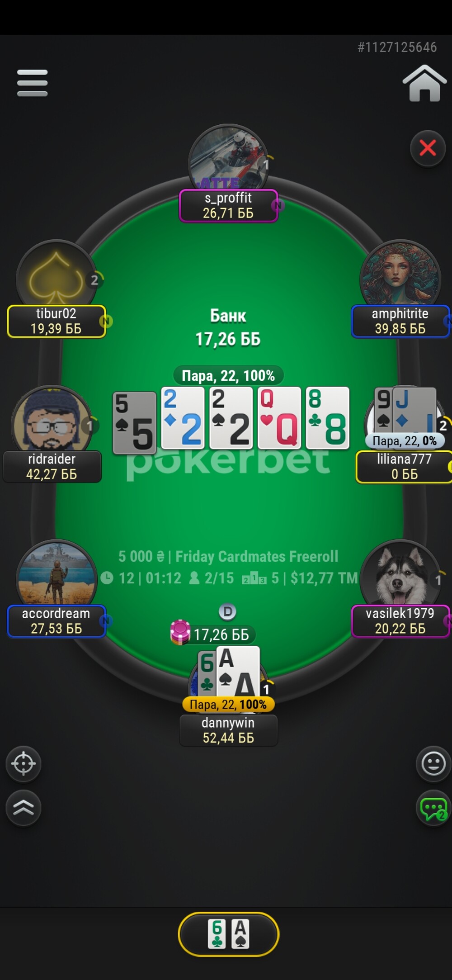Select the accordream name plate
The width and height of the screenshot is (452, 980).
point(56,621)
